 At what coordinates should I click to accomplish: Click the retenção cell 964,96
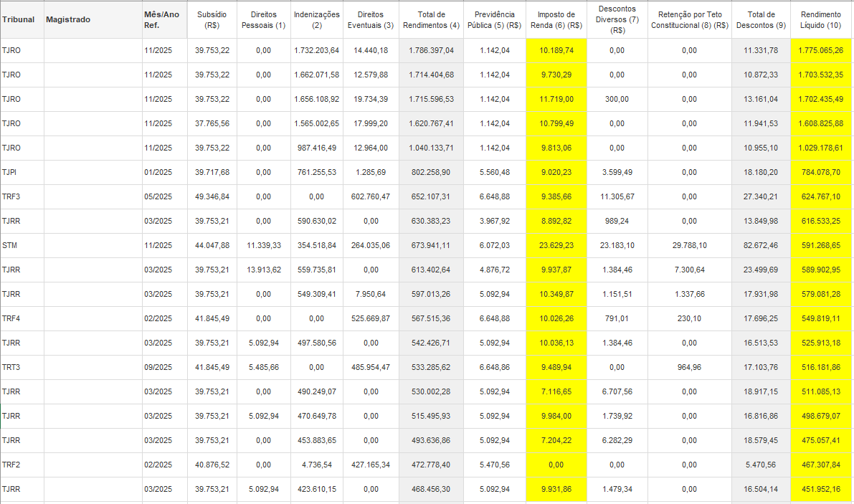click(x=690, y=367)
